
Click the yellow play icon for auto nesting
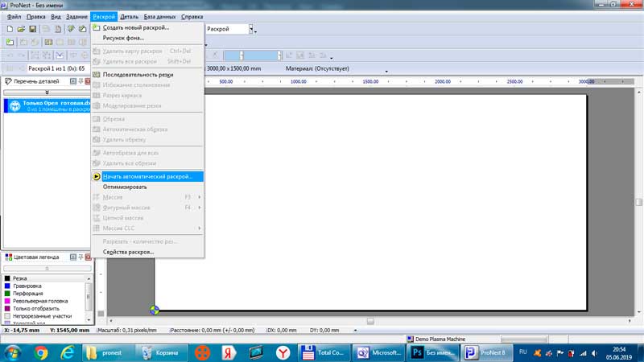pyautogui.click(x=97, y=176)
